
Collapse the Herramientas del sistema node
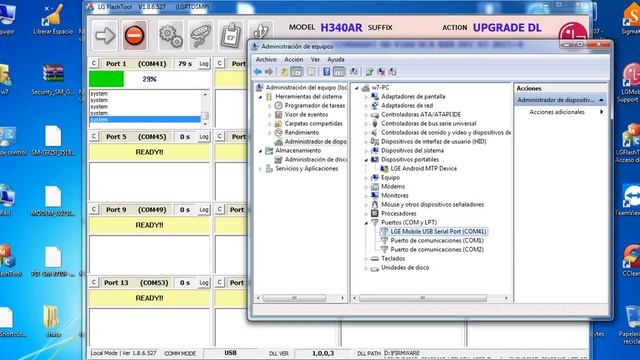[x=260, y=97]
